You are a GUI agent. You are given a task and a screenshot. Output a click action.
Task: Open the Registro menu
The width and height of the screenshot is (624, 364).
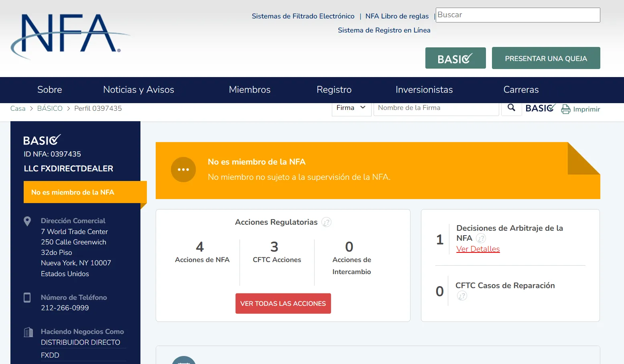point(334,89)
